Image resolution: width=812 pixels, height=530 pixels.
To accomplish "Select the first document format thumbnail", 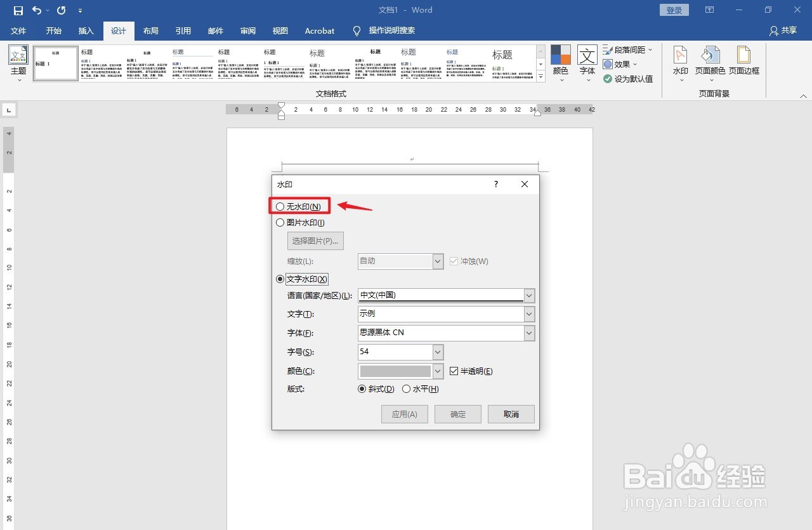I will pyautogui.click(x=56, y=63).
